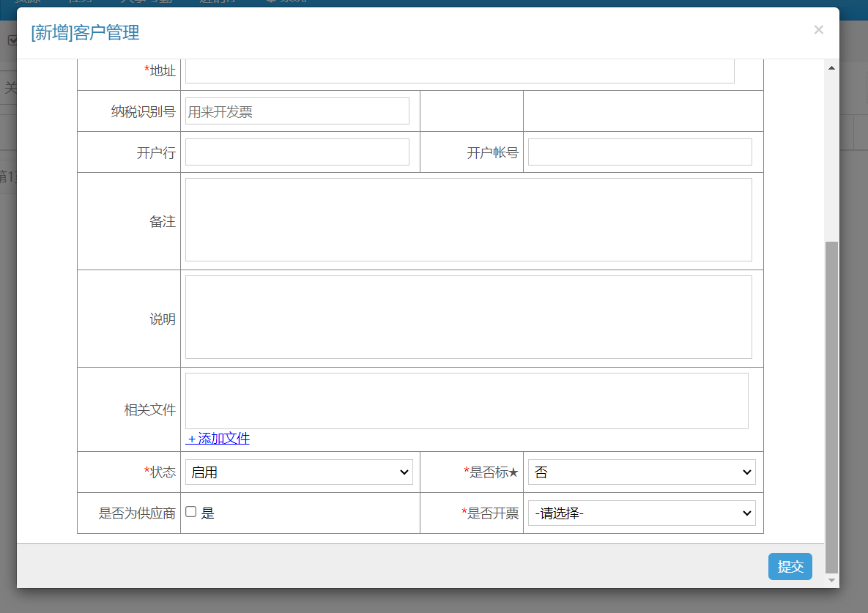The height and width of the screenshot is (613, 868).
Task: Click the 纳税识别号 label text
Action: coord(144,112)
